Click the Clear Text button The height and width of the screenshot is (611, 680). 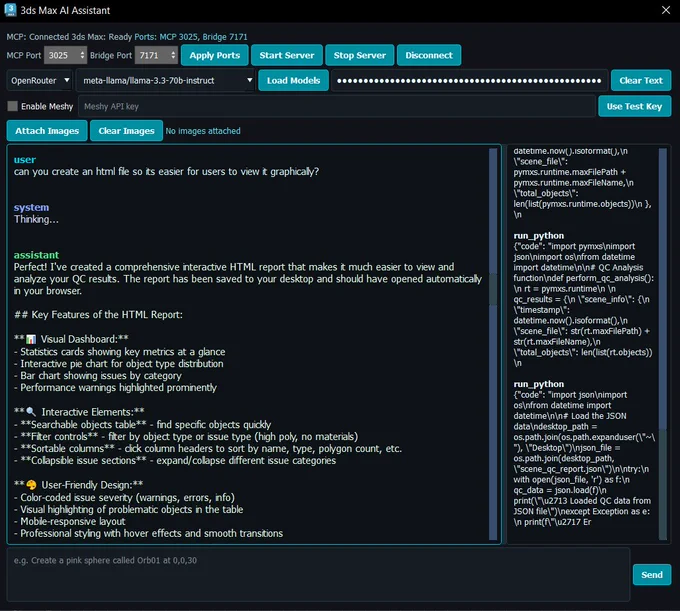click(x=641, y=81)
